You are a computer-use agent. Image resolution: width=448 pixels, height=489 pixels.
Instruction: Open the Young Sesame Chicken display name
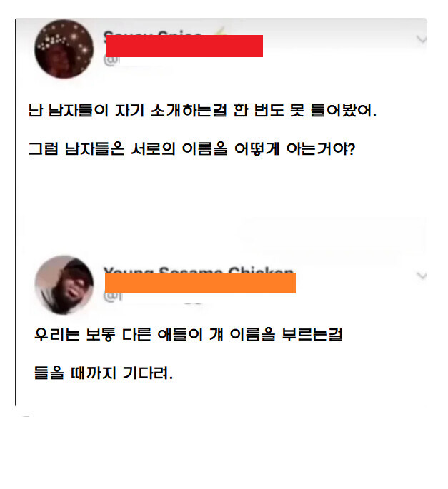199,269
